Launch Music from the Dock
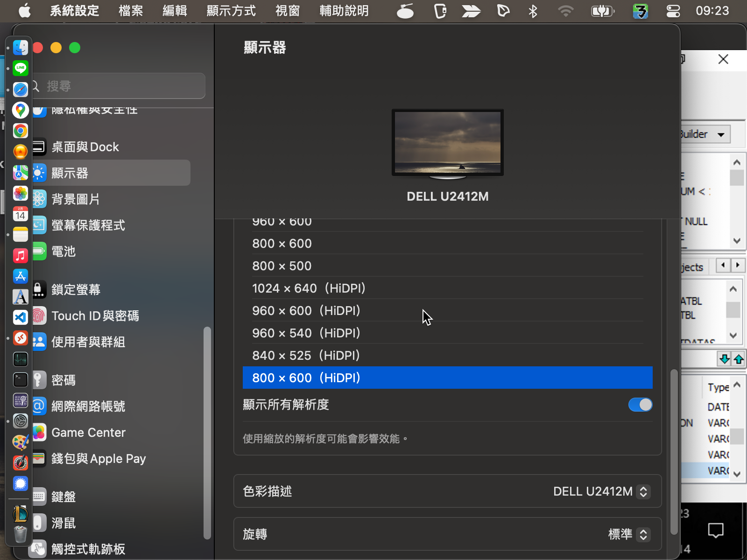Viewport: 747px width, 560px height. click(x=21, y=255)
